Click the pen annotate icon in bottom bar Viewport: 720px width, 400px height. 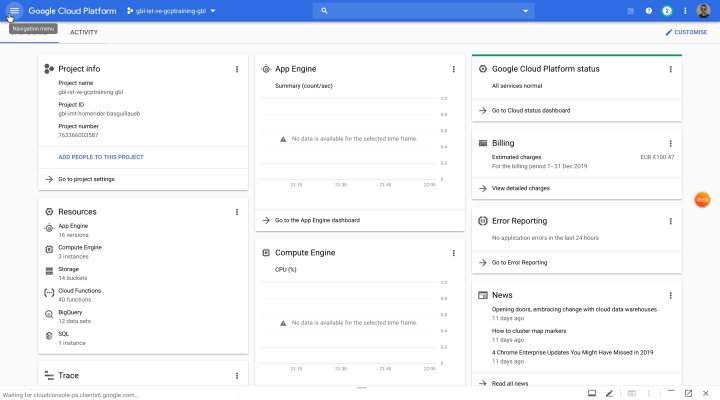(x=609, y=394)
